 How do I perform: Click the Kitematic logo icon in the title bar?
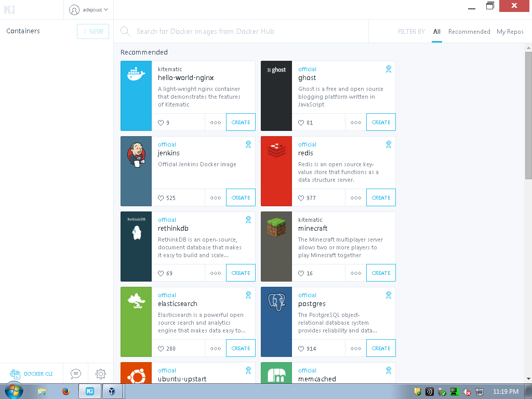click(9, 9)
